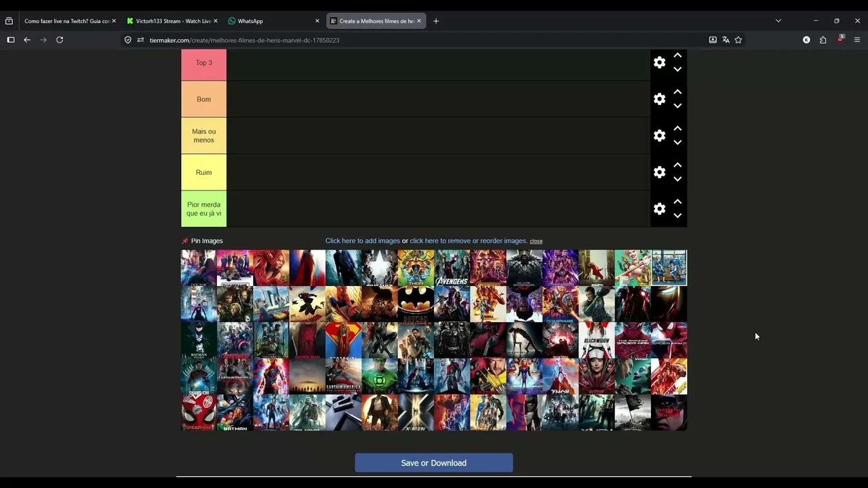Screen dimensions: 868x488
Task: Select the Deadpool 2 poster
Action: click(524, 340)
